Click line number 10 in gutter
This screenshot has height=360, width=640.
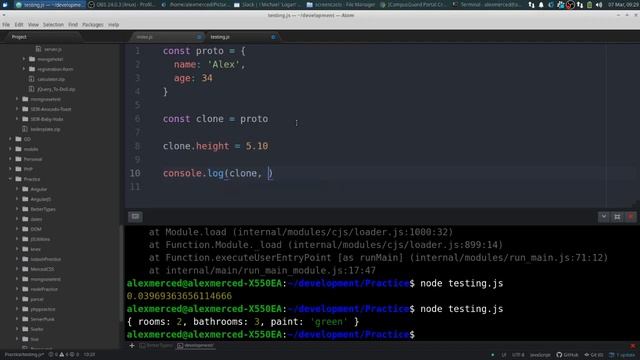coord(135,173)
